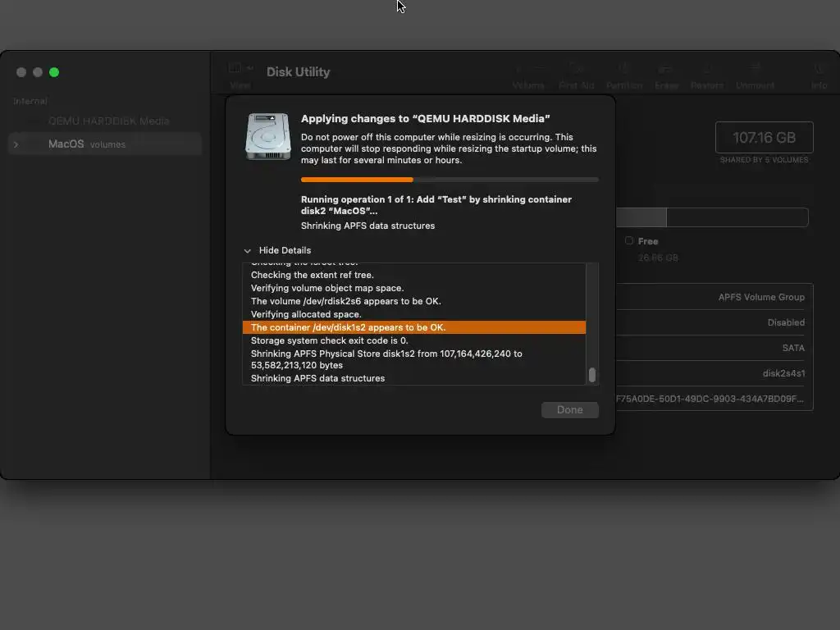Click the 'Running operation 1 of 1' status text

pyautogui.click(x=436, y=205)
